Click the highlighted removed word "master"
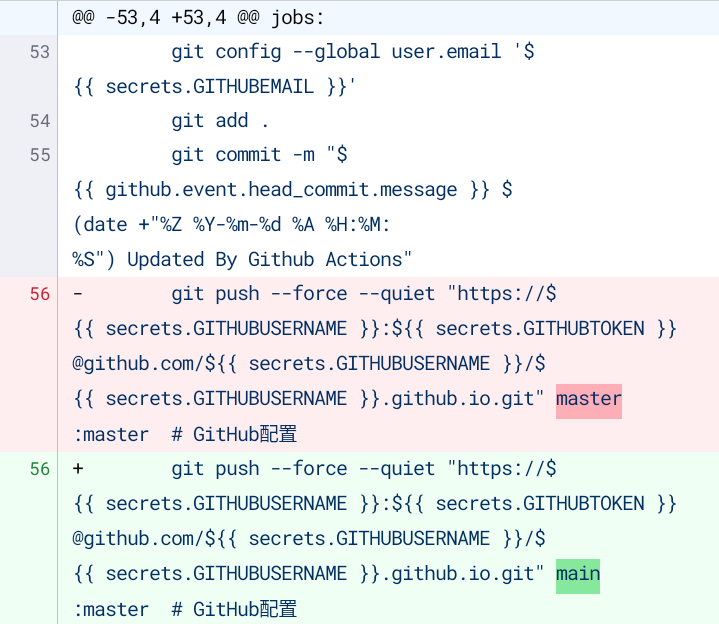719x624 pixels. click(x=589, y=399)
